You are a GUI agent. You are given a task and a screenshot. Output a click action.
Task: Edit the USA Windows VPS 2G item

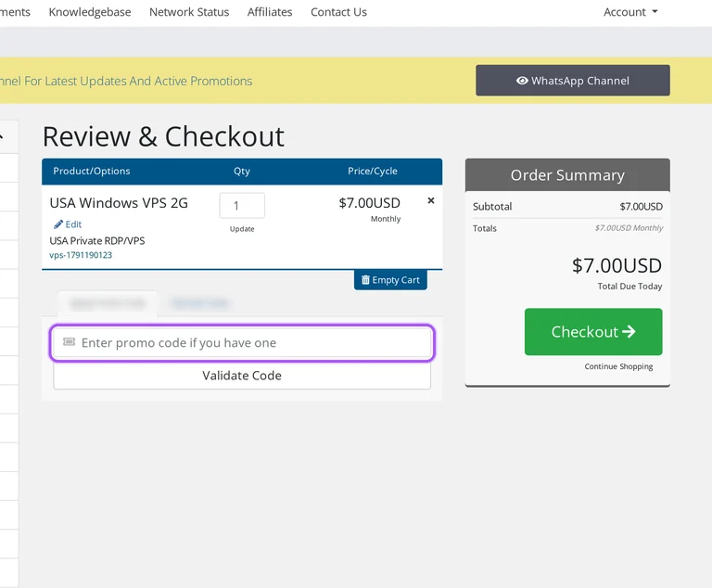click(68, 224)
